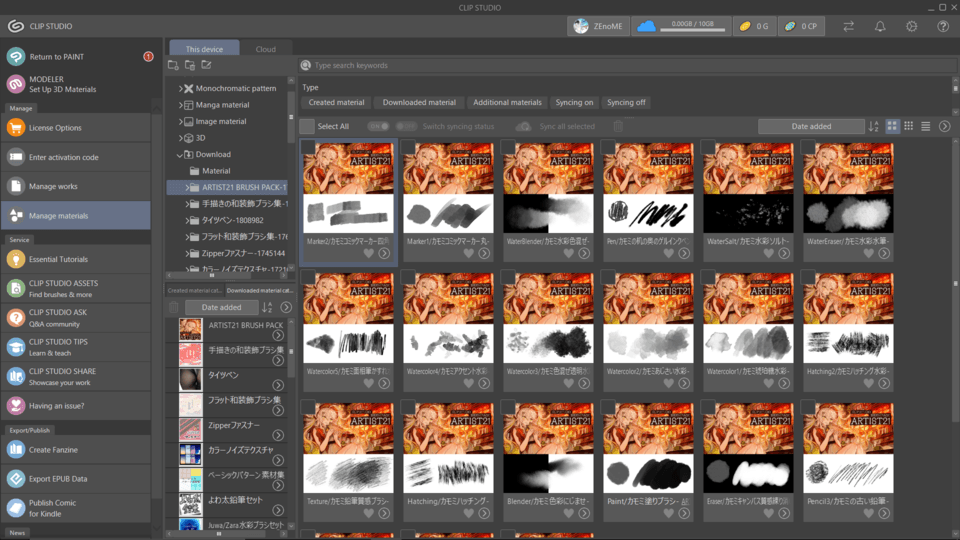Image resolution: width=960 pixels, height=540 pixels.
Task: Collapse the Download tree node
Action: [180, 154]
